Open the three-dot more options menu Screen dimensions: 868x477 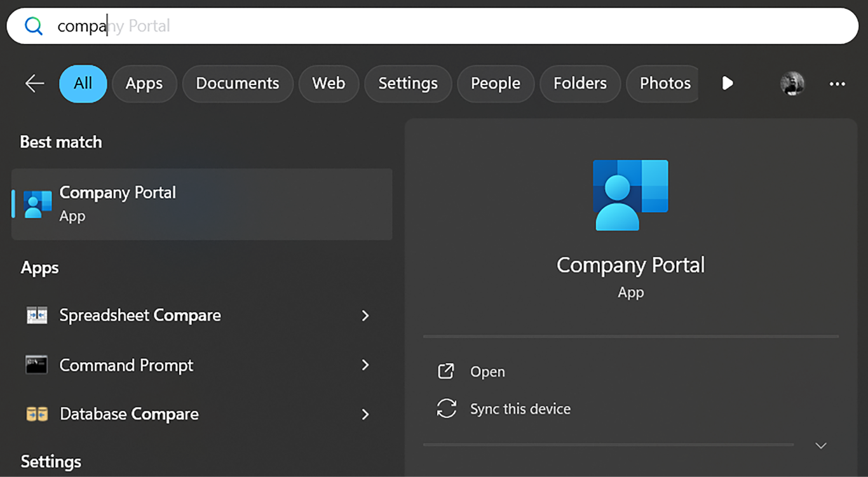click(x=837, y=84)
